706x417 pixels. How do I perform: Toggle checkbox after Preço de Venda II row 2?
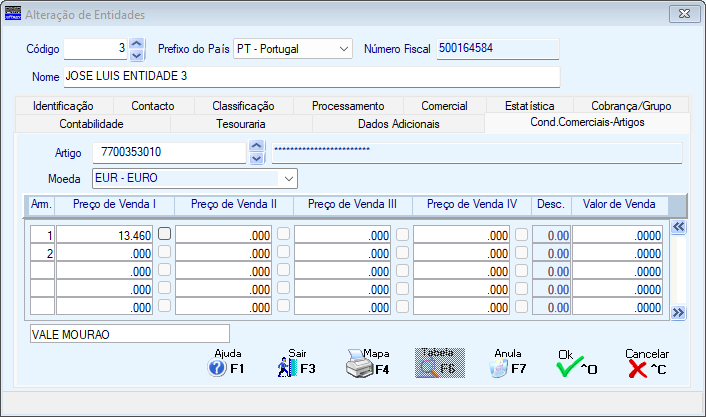(284, 251)
